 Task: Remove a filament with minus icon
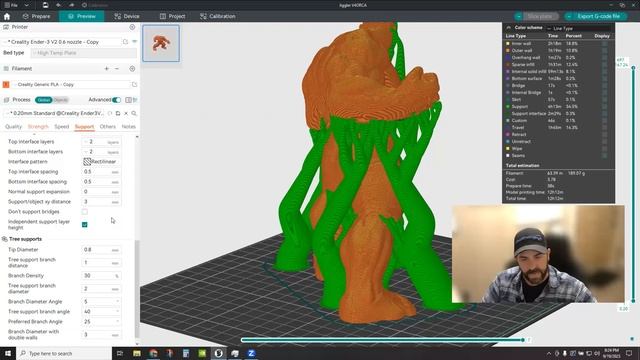click(117, 69)
